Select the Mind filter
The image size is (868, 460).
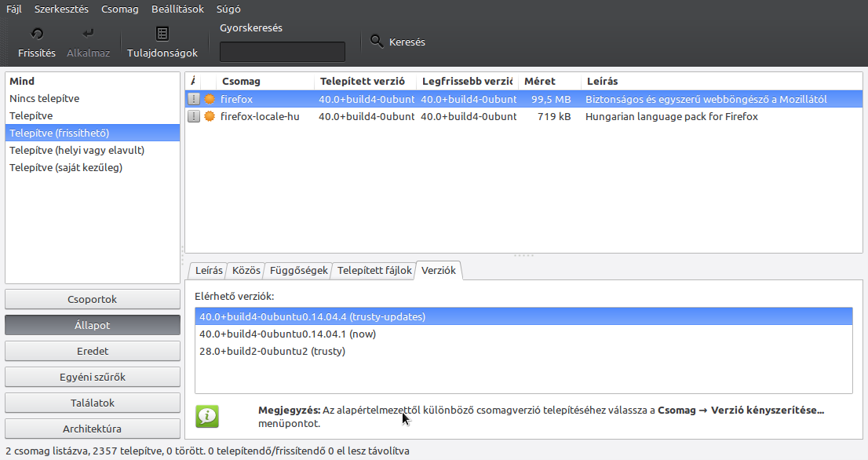click(x=93, y=82)
